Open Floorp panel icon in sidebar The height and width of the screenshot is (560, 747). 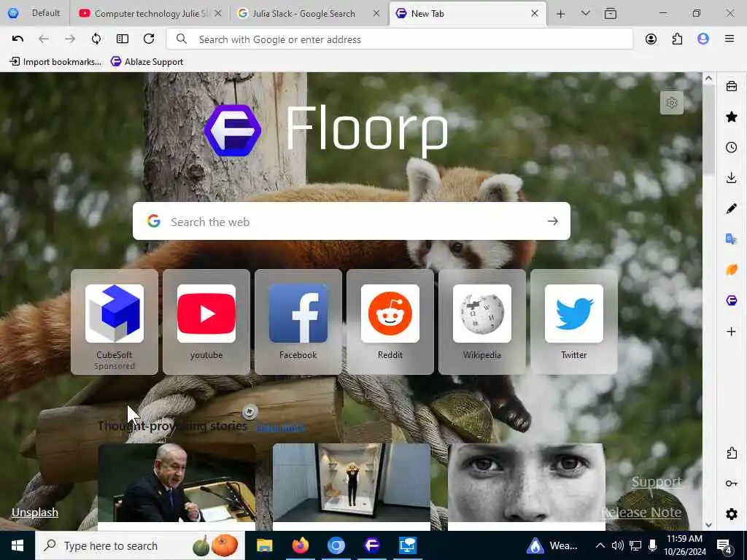(731, 300)
